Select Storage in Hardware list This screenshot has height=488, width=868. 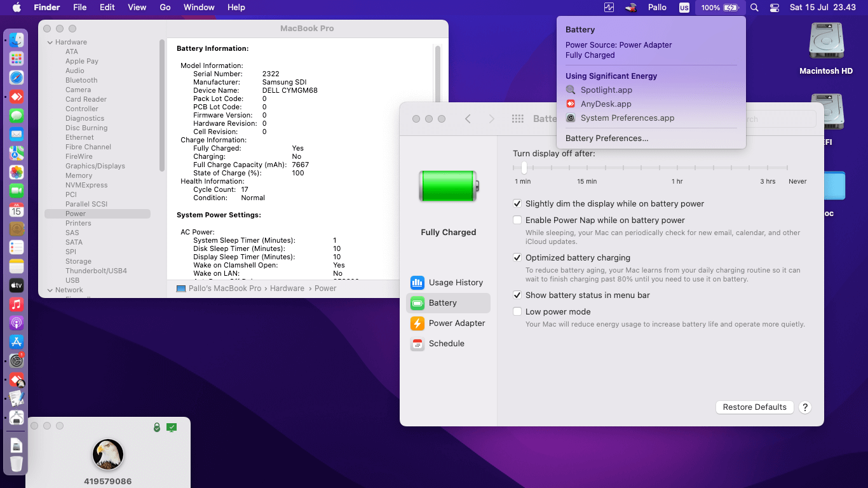point(78,262)
